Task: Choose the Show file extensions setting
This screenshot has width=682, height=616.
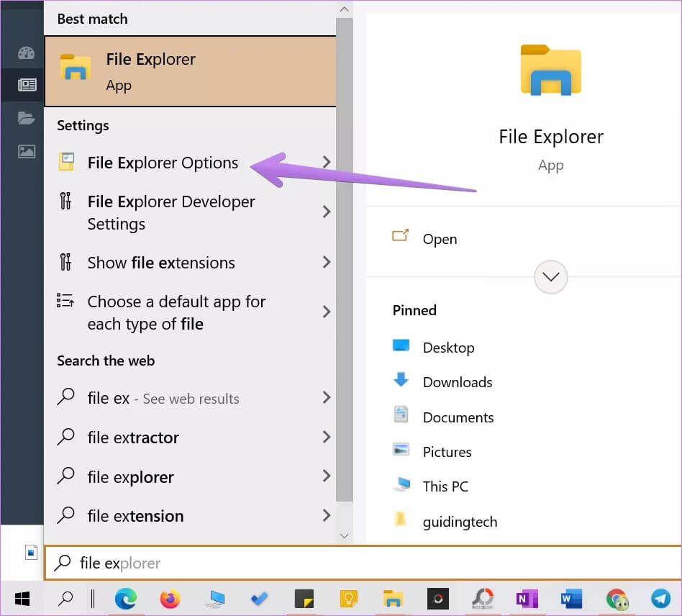Action: click(191, 263)
